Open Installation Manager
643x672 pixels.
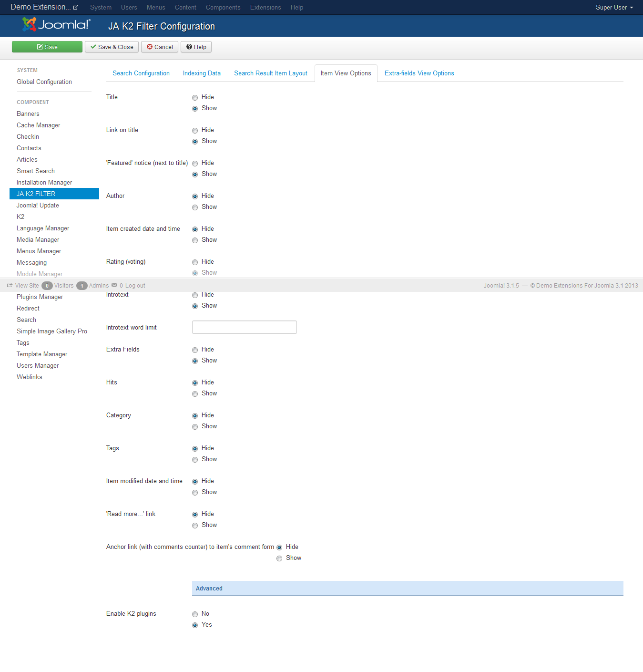click(44, 183)
